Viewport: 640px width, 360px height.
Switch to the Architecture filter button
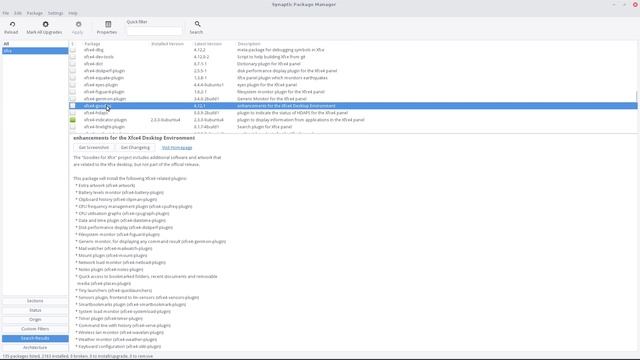pyautogui.click(x=35, y=348)
